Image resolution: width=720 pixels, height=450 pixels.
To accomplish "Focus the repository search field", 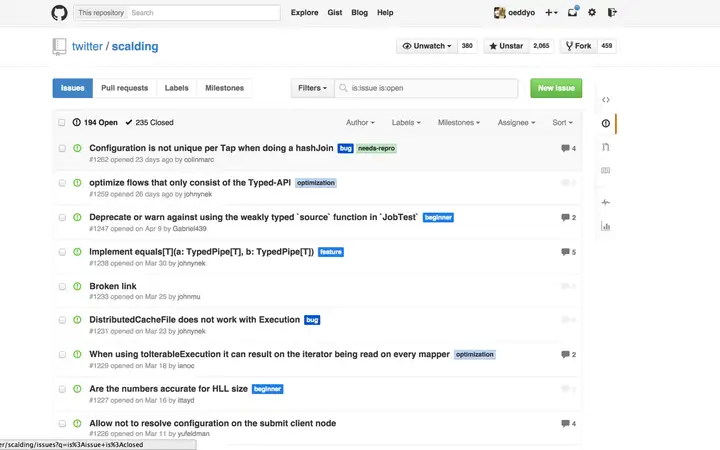I will click(x=205, y=13).
